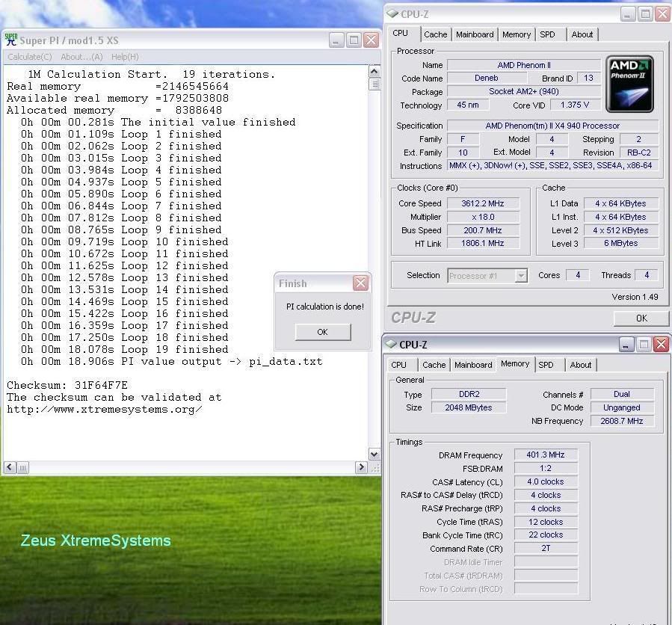Click OK in the Finish dialog
Viewport: 672px width, 625px height.
coord(323,332)
